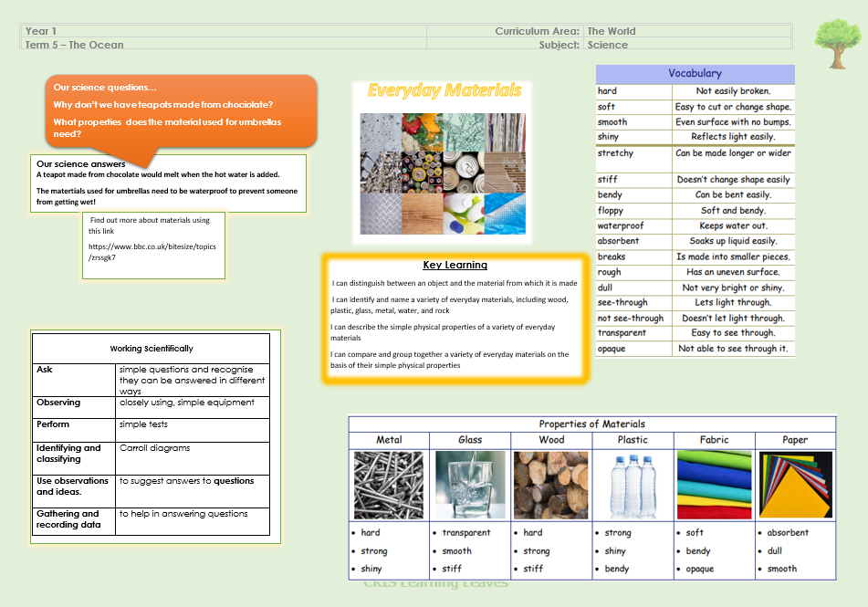868x607 pixels.
Task: Open the BBC Bitesize materials link
Action: coord(152,252)
